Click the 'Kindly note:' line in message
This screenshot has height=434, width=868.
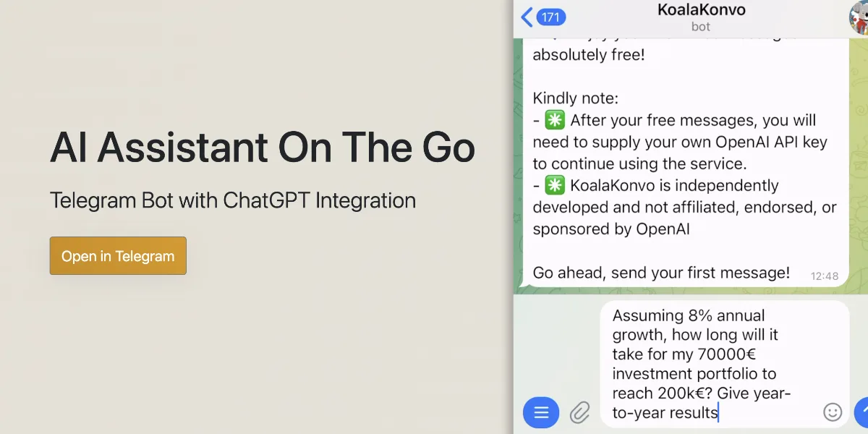pyautogui.click(x=576, y=98)
